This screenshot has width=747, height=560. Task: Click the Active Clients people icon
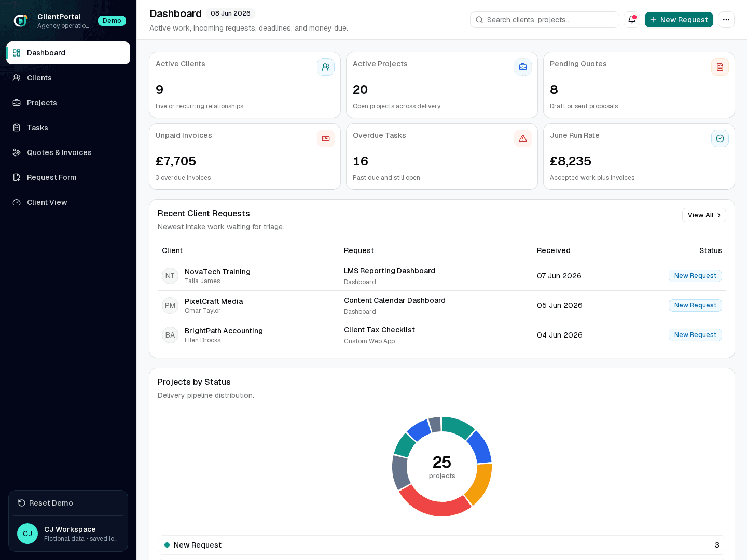(326, 67)
